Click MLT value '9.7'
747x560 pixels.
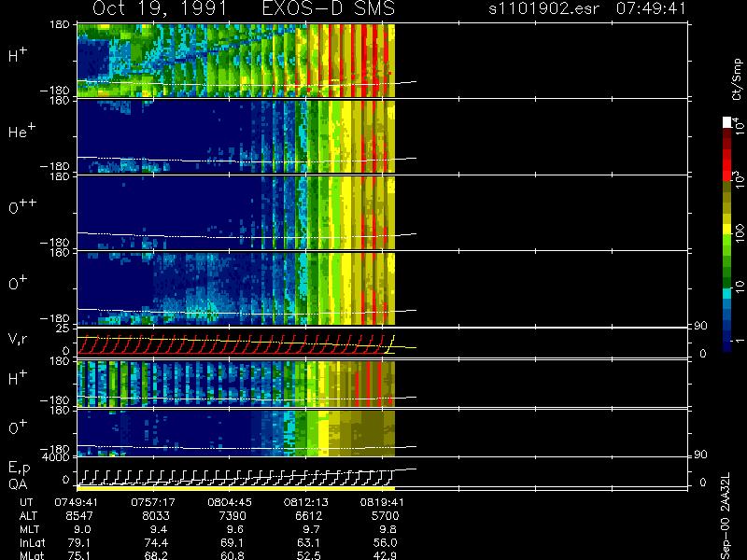311,529
